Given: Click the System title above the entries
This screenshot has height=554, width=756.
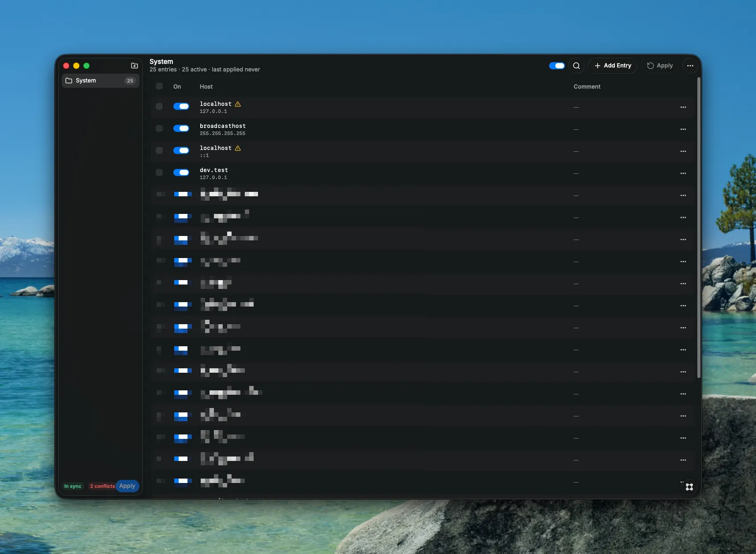Looking at the screenshot, I should [x=161, y=62].
